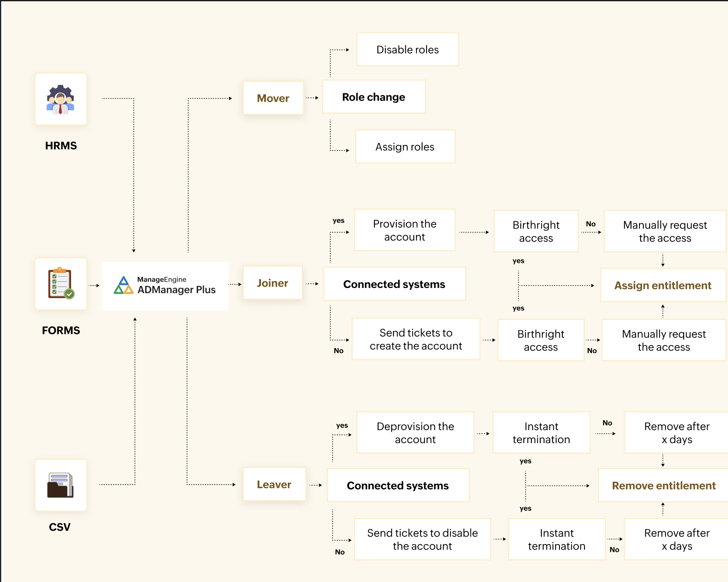The width and height of the screenshot is (728, 582).
Task: Open the Connected systems box under Joiner
Action: coord(394,284)
